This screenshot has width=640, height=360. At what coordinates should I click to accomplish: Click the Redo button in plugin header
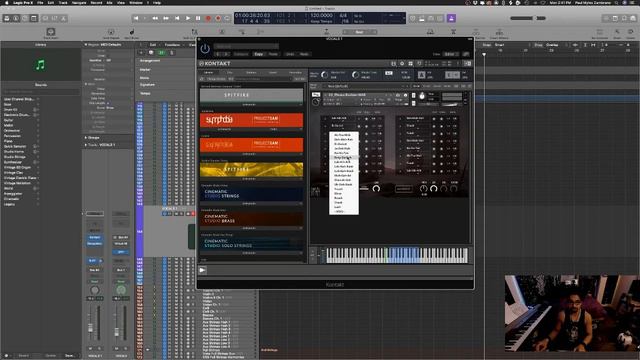304,54
